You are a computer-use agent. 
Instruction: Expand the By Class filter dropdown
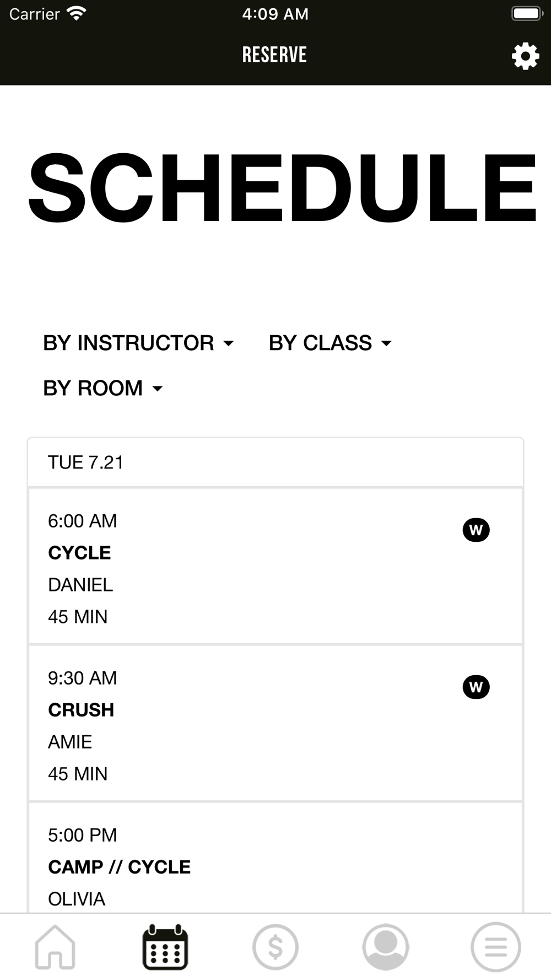[x=330, y=343]
